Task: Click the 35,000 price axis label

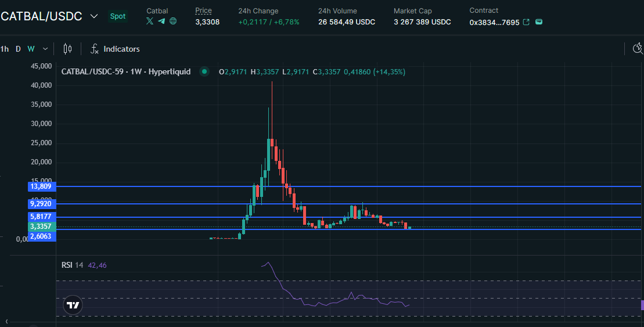Action: (41, 105)
